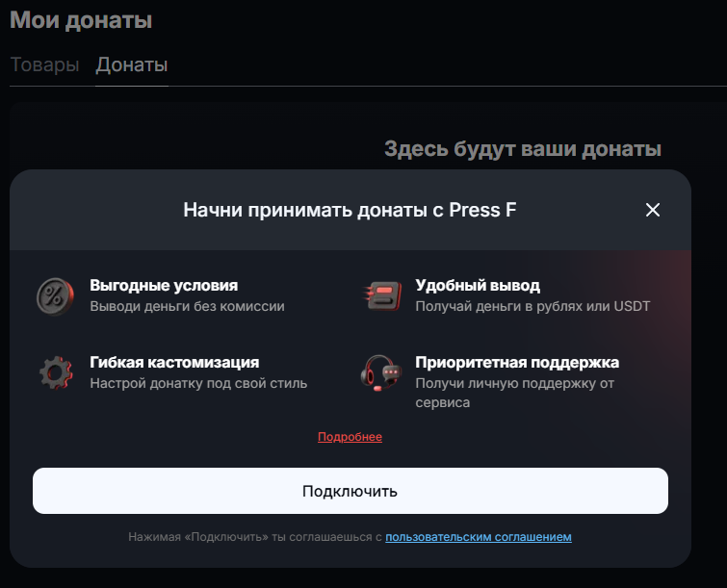The width and height of the screenshot is (727, 588).
Task: Click the Удобный вывод heading
Action: pos(478,285)
